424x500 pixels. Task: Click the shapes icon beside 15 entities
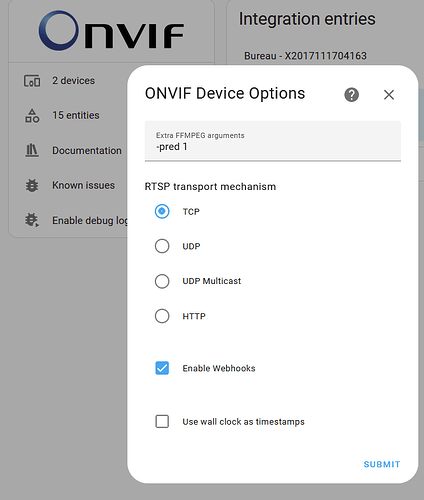click(x=32, y=116)
